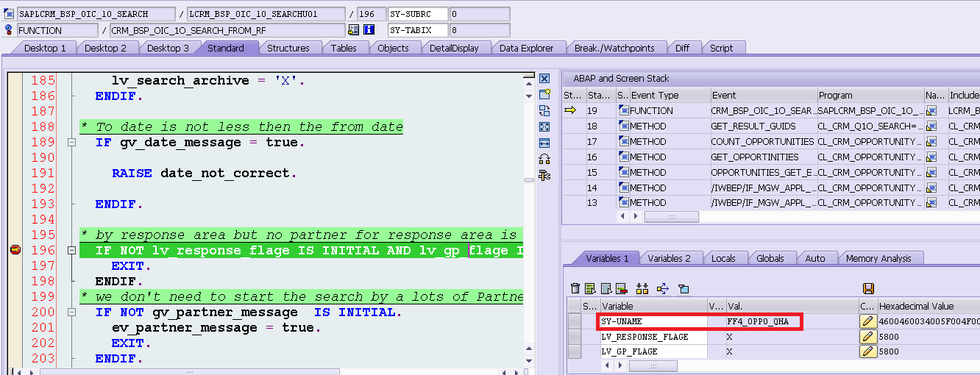980x375 pixels.
Task: Switch to the Desktop 3 tab
Action: pyautogui.click(x=168, y=48)
